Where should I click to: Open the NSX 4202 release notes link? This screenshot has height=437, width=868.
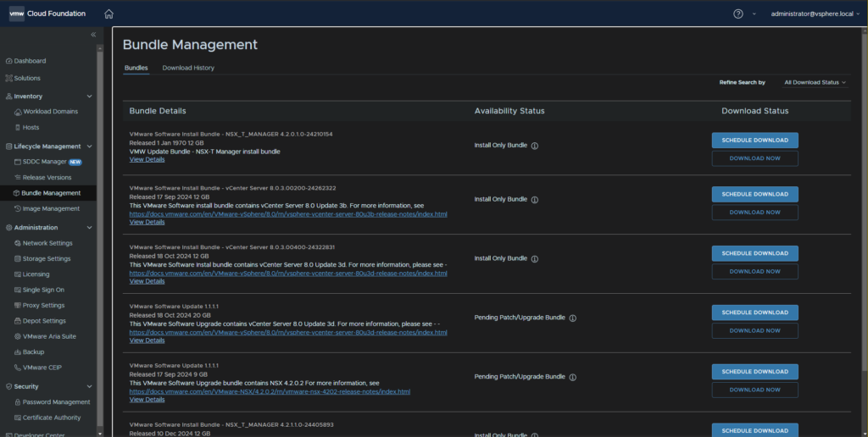pyautogui.click(x=270, y=391)
